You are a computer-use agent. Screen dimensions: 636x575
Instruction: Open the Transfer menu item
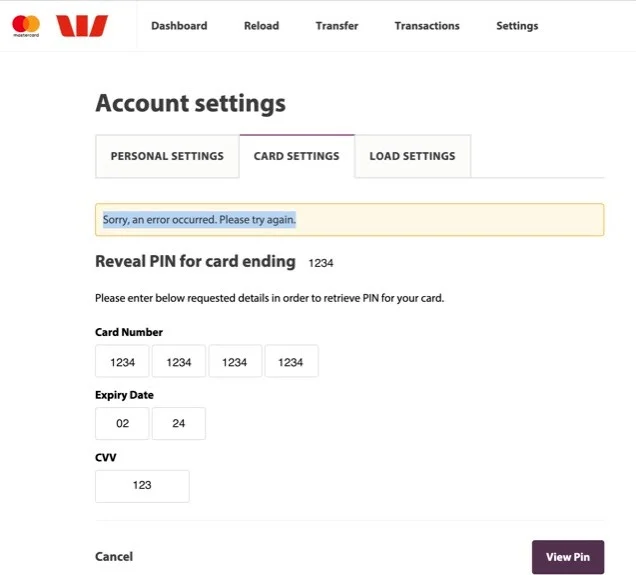click(x=336, y=26)
